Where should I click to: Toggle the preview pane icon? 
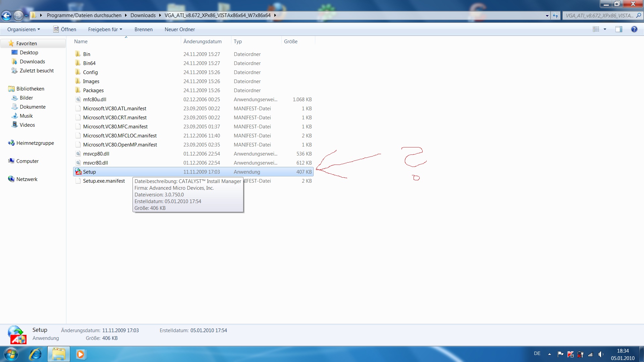point(619,29)
